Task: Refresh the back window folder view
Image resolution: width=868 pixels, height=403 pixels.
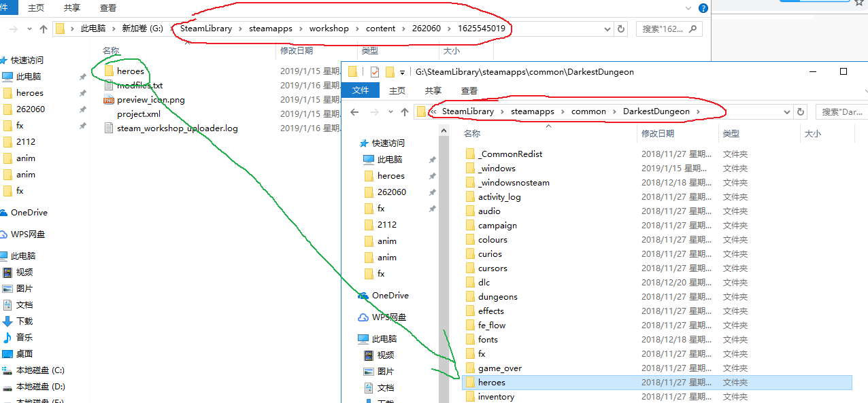Action: click(x=620, y=29)
